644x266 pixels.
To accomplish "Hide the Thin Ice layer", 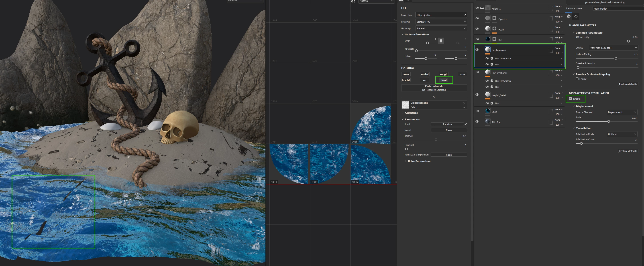I will tap(477, 121).
